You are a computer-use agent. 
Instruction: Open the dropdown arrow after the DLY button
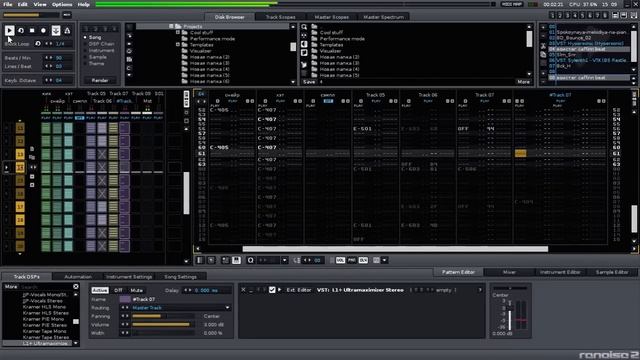(384, 260)
